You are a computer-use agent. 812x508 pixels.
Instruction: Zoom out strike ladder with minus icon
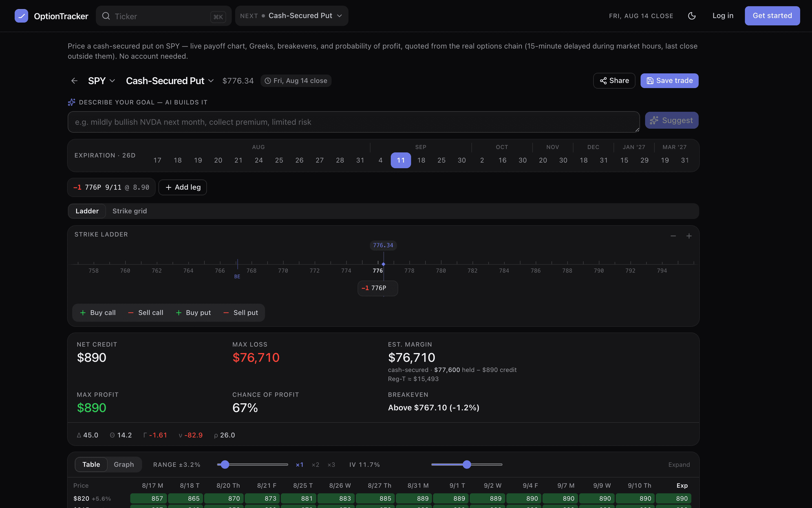(x=673, y=236)
